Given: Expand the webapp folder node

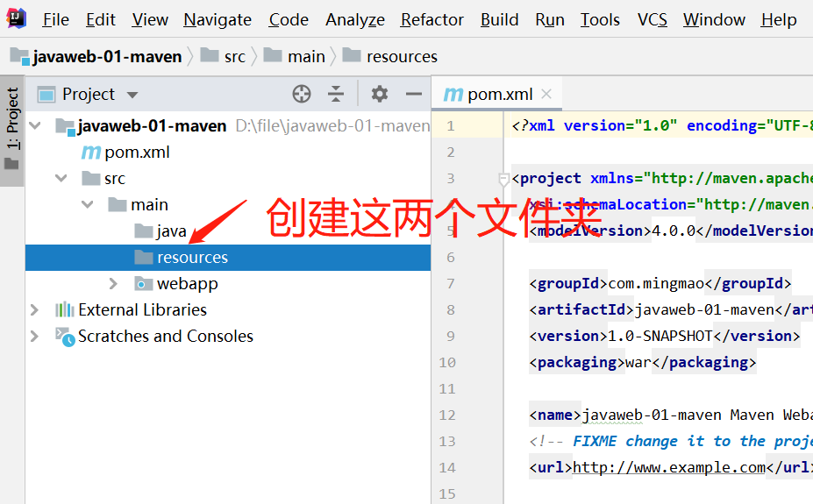Looking at the screenshot, I should click(x=113, y=283).
